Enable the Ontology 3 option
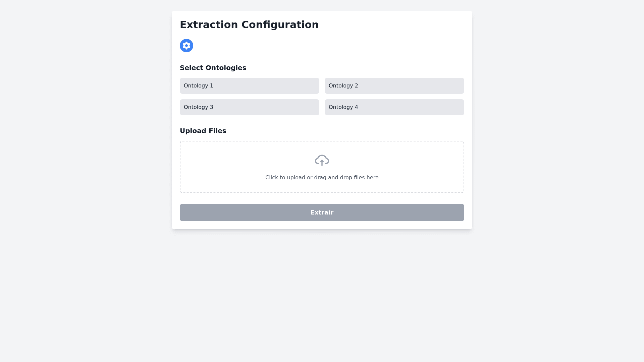Screen dimensions: 644x362 pos(250,107)
